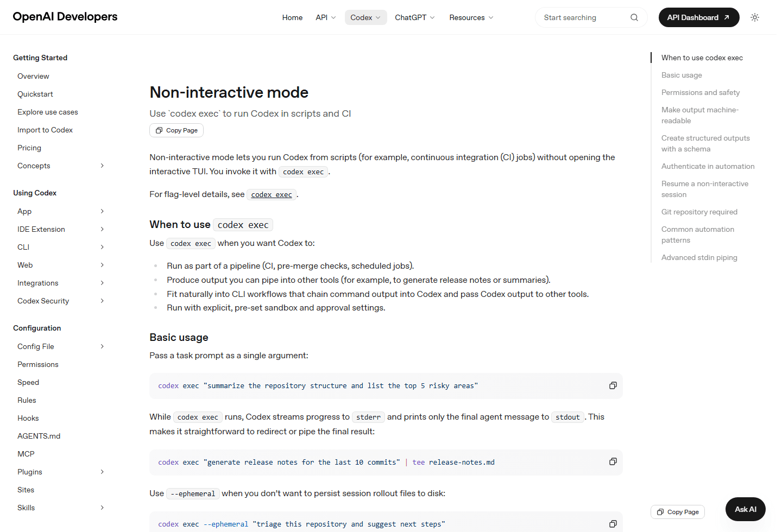Jump to 'Permissions and safety' section
This screenshot has height=532, width=782.
point(701,92)
